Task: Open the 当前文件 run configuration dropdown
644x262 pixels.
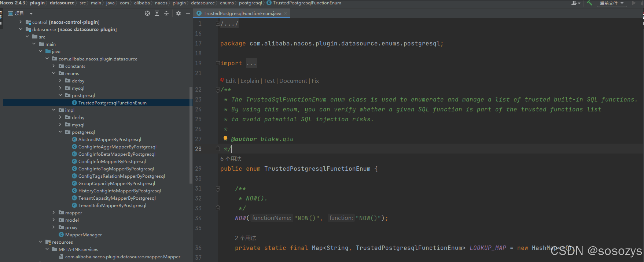Action: (611, 3)
